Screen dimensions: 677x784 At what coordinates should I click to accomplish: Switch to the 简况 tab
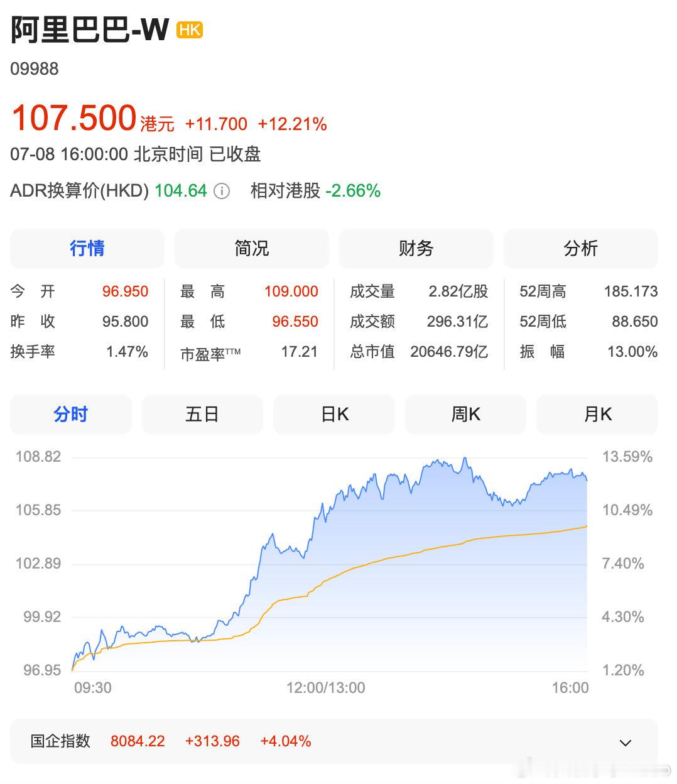click(x=252, y=249)
